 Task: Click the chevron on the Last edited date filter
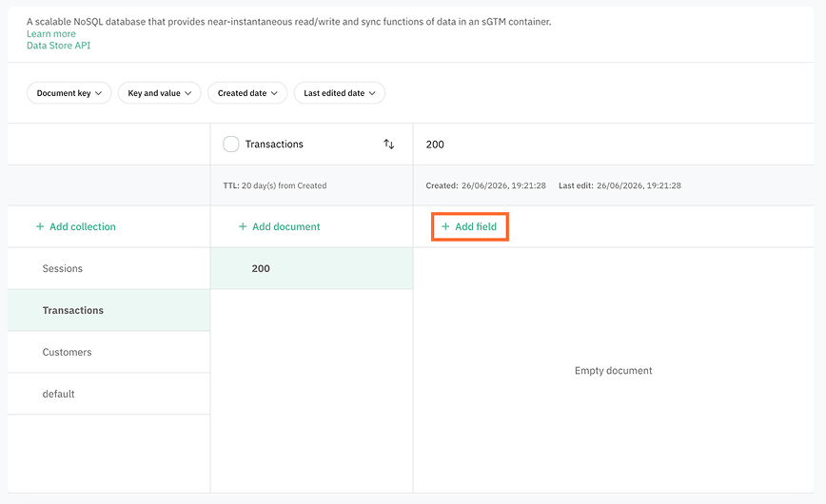coord(372,93)
